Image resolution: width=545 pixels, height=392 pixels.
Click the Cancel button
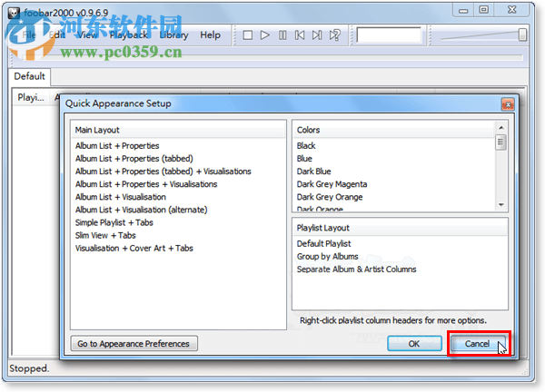477,344
